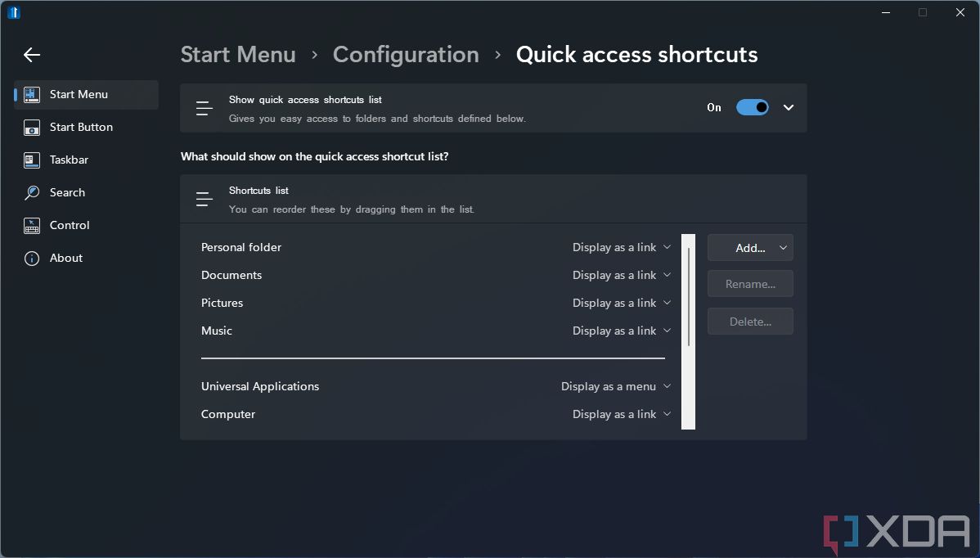The width and height of the screenshot is (980, 558).
Task: Navigate back to Start Menu breadcrumb
Action: [238, 54]
